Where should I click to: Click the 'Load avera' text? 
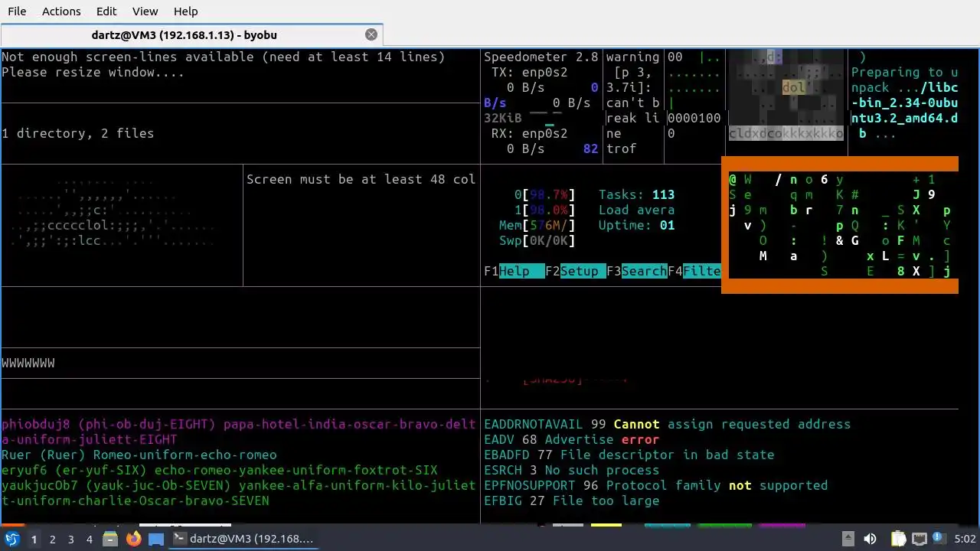[636, 210]
